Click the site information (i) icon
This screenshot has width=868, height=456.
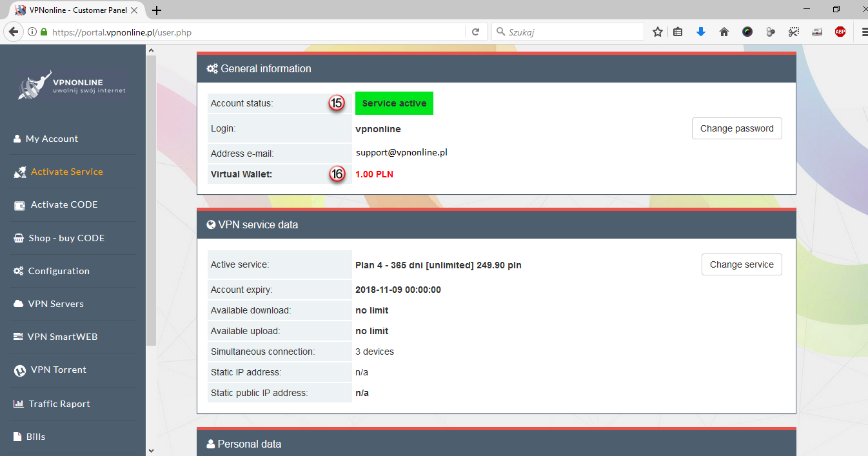(x=32, y=32)
